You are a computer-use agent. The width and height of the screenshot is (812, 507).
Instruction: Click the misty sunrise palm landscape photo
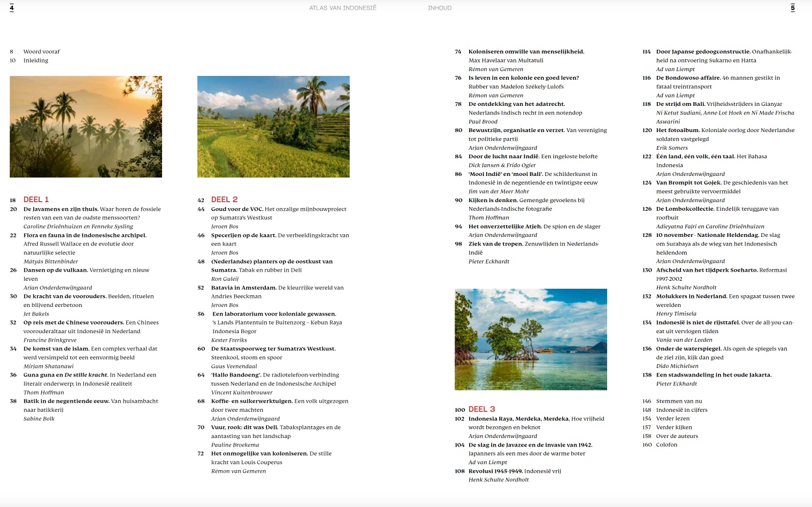click(86, 127)
